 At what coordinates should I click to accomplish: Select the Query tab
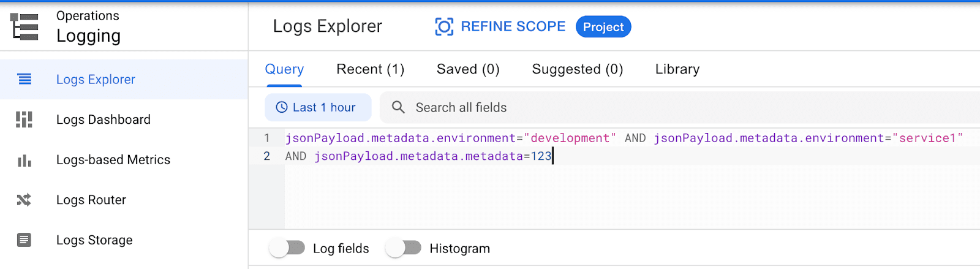284,69
